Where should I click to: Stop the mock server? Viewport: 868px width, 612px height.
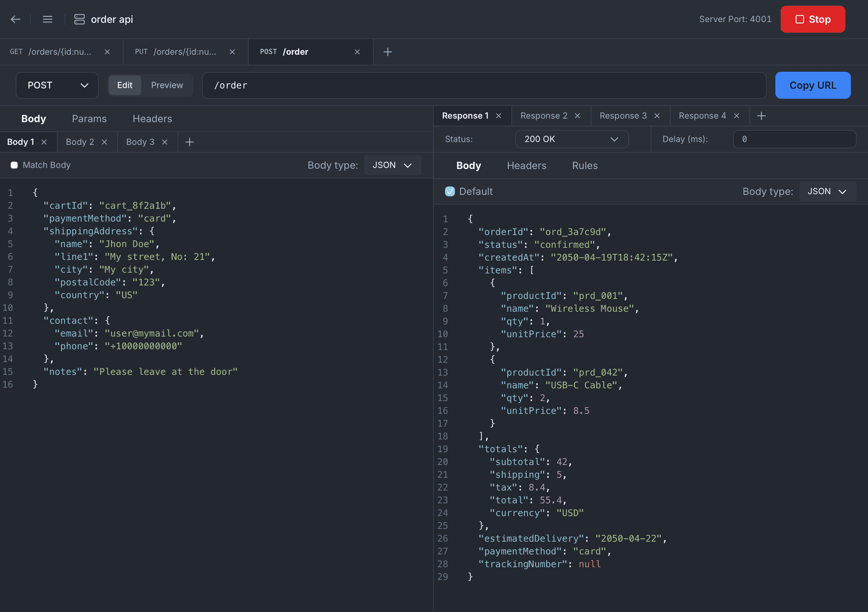coord(812,19)
